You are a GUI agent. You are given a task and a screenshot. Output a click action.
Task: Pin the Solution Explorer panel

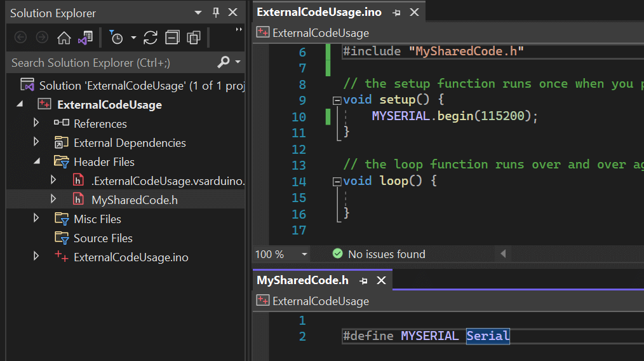pos(216,12)
